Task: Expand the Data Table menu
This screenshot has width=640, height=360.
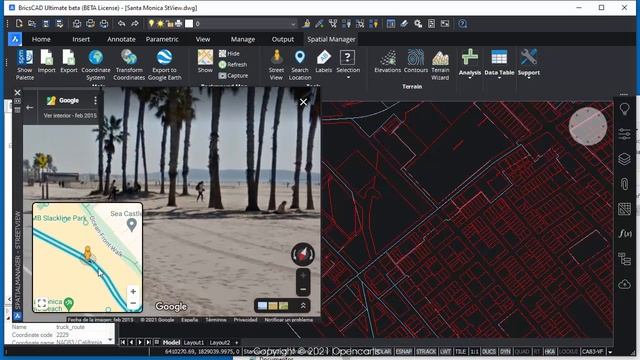Action: tap(499, 63)
